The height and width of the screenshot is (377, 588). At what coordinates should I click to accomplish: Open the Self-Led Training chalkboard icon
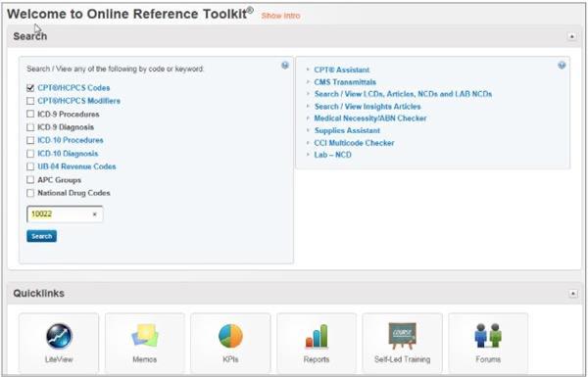[x=402, y=336]
